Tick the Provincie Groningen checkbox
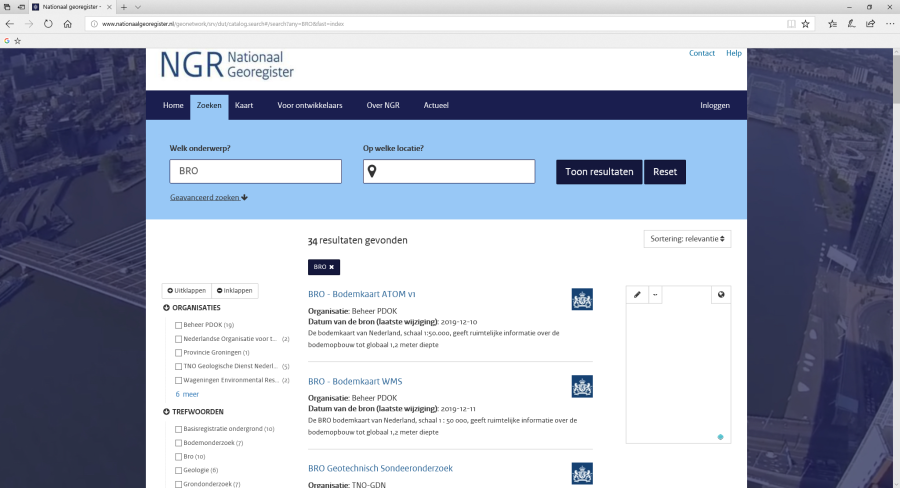The height and width of the screenshot is (488, 900). (178, 353)
